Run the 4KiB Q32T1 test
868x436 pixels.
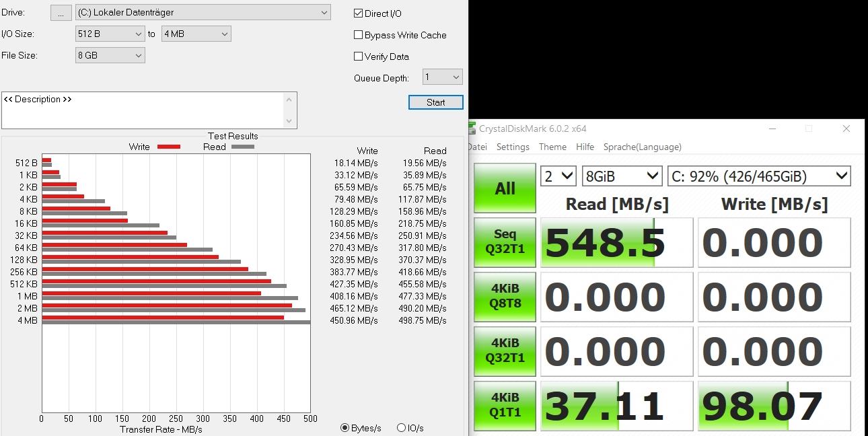click(505, 351)
